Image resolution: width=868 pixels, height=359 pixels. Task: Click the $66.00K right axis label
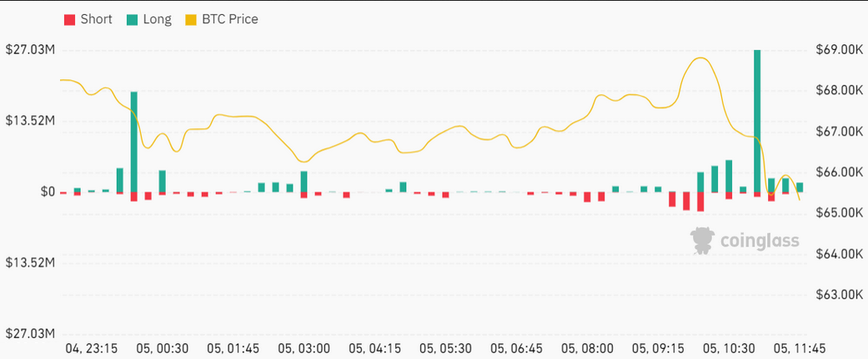pos(839,172)
